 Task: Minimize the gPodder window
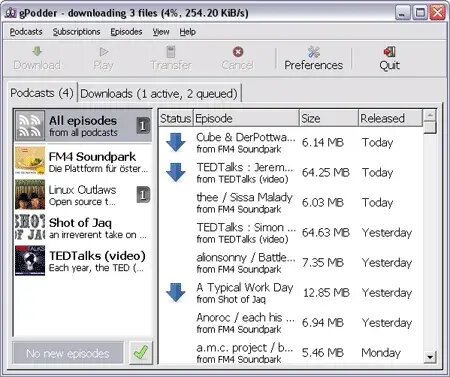click(x=403, y=13)
